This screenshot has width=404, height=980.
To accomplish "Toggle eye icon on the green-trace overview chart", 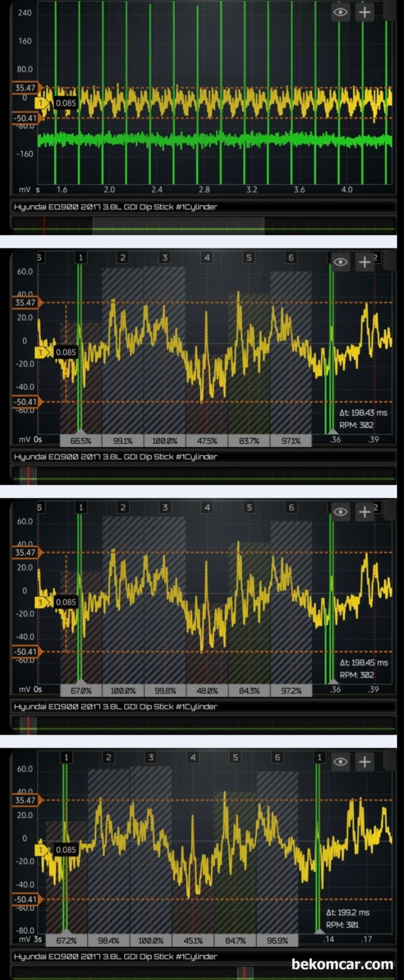I will [x=340, y=12].
